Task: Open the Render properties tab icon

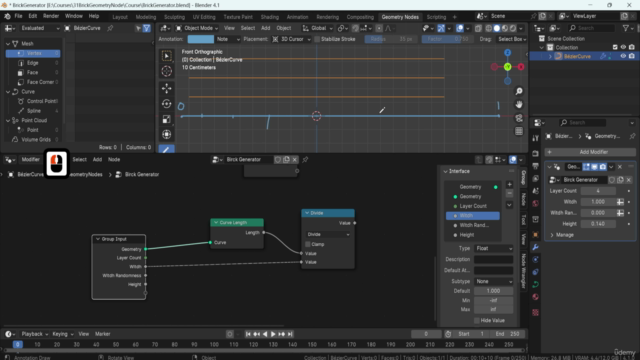Action: [x=536, y=153]
